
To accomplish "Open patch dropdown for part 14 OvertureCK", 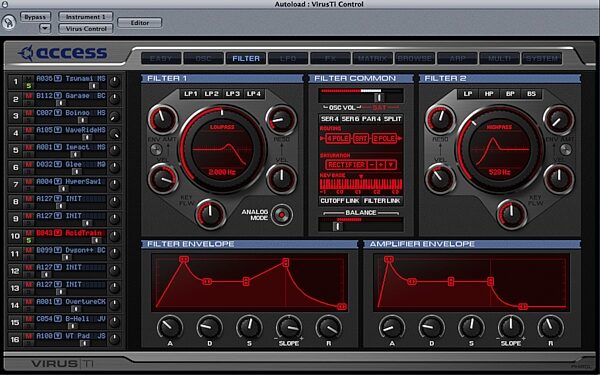I will coord(58,302).
